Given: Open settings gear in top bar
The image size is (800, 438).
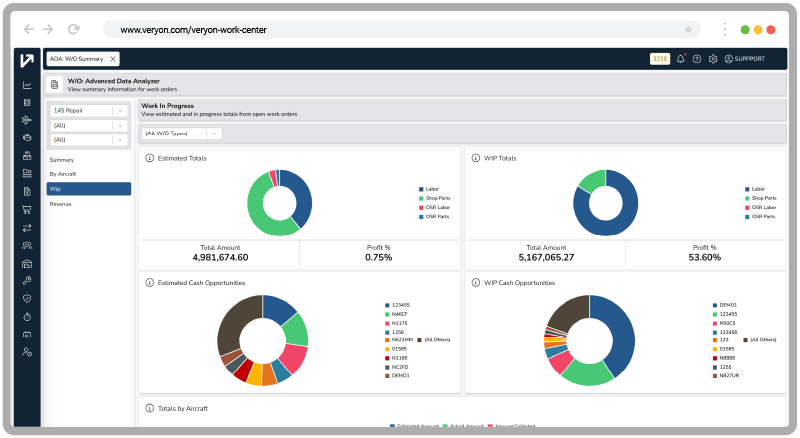Looking at the screenshot, I should (713, 59).
